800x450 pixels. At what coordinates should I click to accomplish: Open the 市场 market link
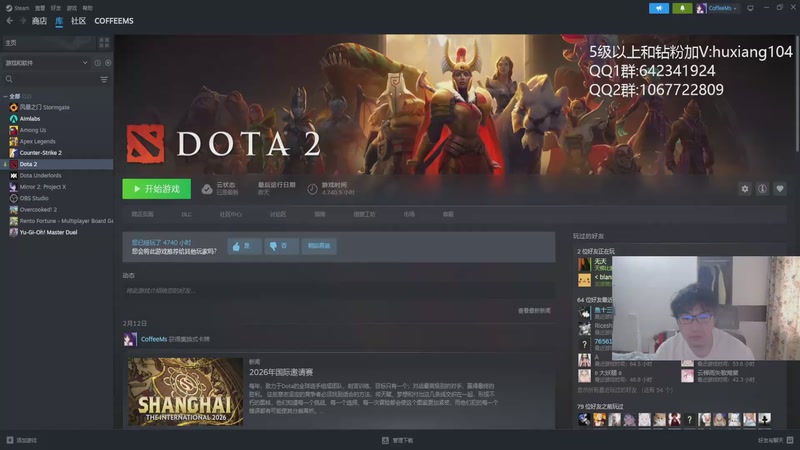(409, 214)
